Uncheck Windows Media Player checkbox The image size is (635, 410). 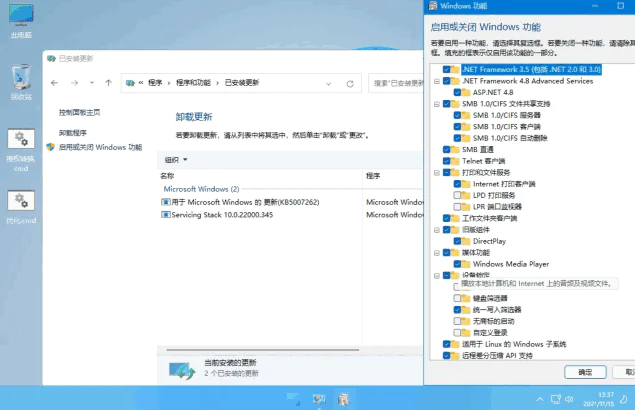(x=457, y=264)
